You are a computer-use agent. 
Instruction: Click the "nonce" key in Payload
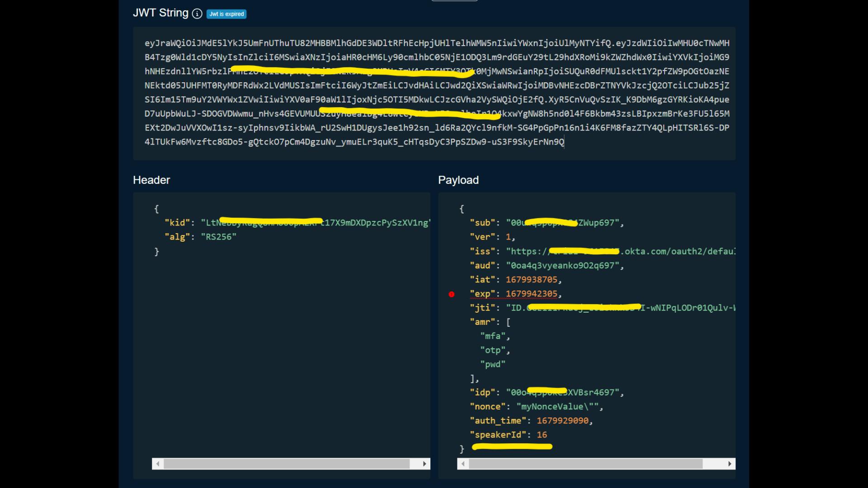pos(488,407)
